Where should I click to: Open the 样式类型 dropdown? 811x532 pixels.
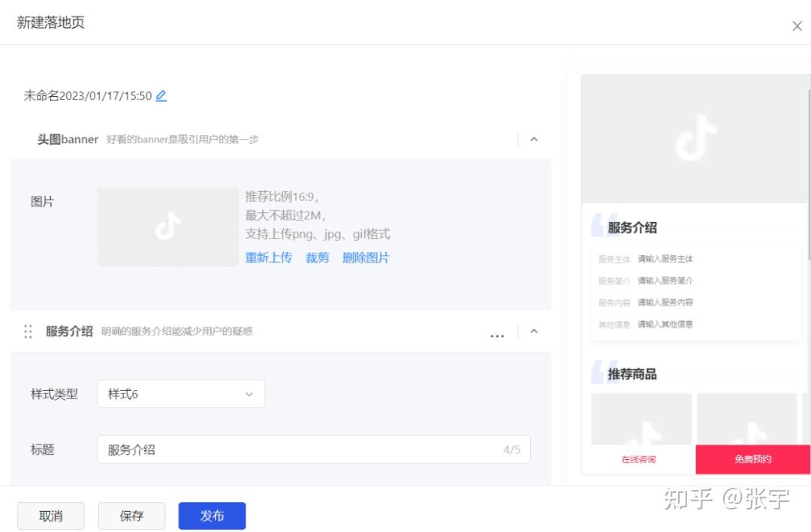coord(181,394)
